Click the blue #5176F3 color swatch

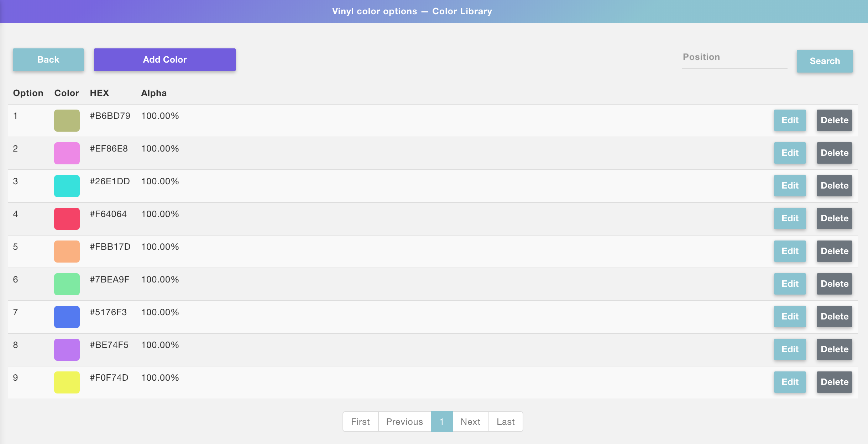(67, 317)
